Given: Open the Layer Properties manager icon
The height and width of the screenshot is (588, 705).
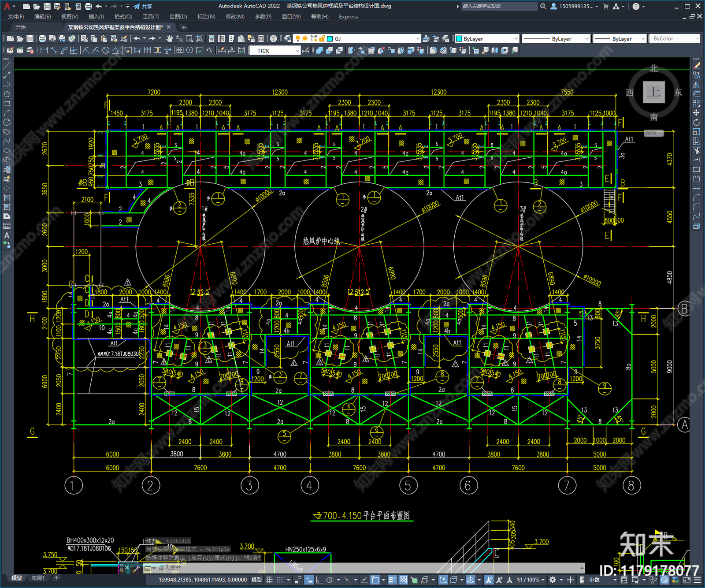Looking at the screenshot, I should (288, 39).
